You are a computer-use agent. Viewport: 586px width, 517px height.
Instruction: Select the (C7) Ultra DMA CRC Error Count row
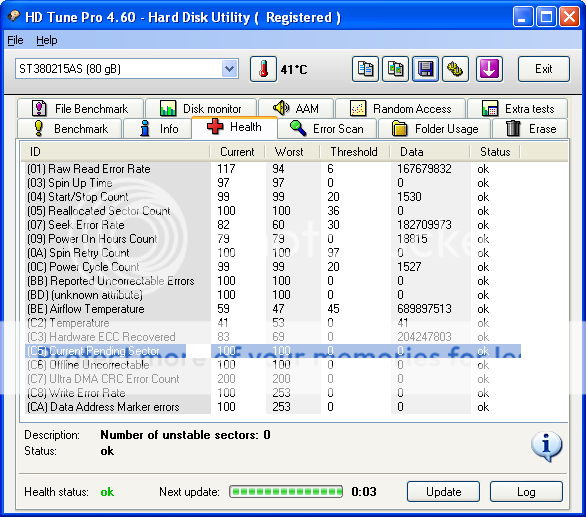tap(273, 379)
